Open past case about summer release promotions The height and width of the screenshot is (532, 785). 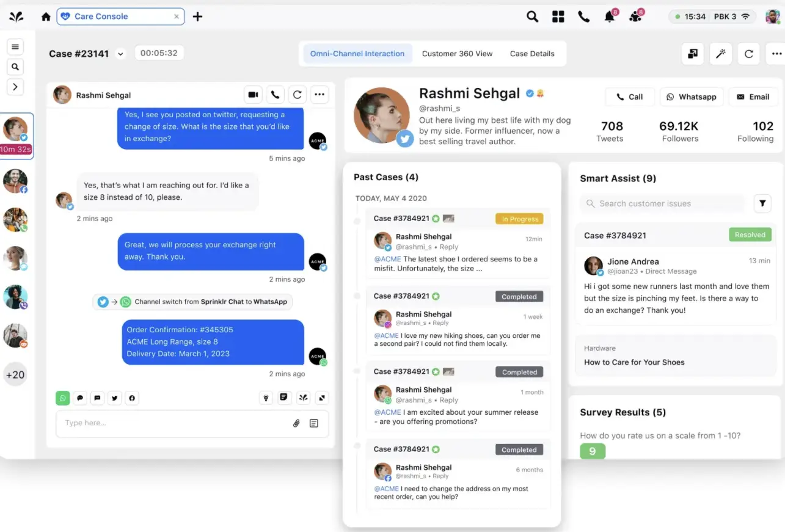458,397
